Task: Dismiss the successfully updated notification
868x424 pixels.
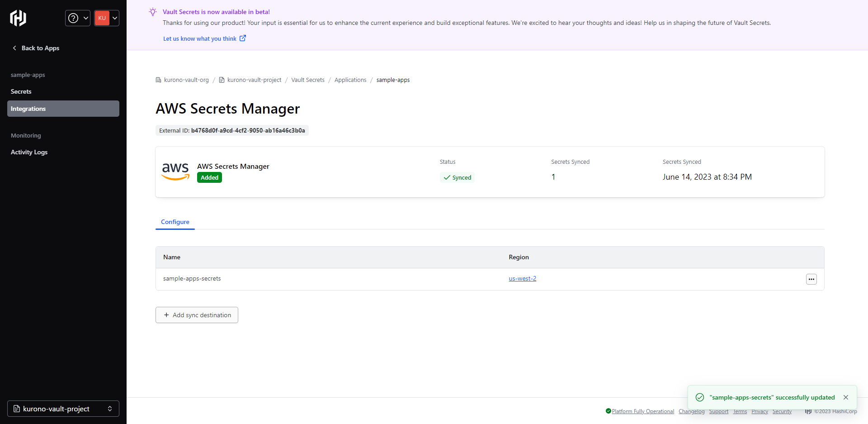Action: 846,397
